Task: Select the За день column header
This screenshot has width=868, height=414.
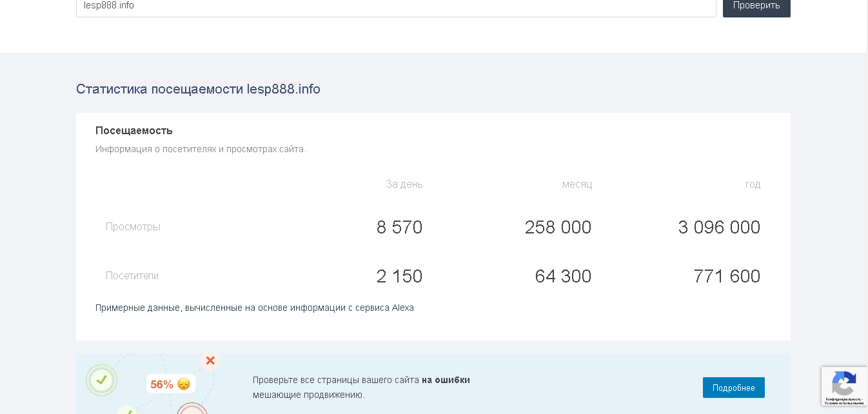Action: (404, 184)
